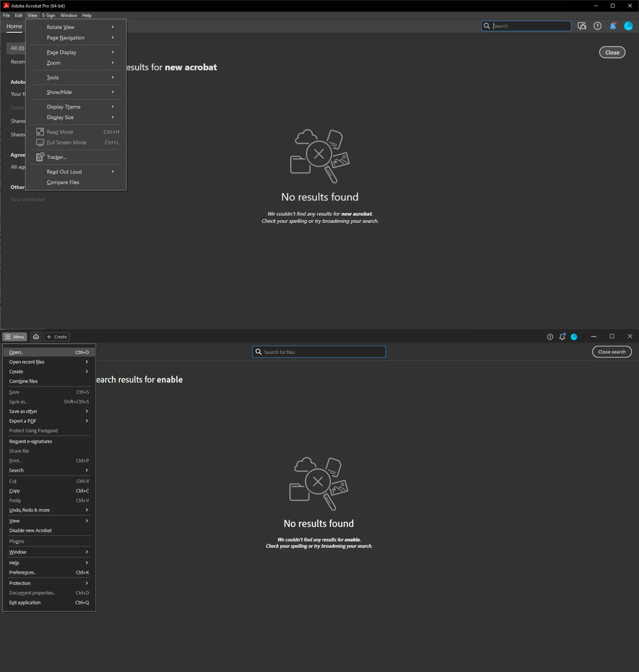Viewport: 639px width, 672px height.
Task: Expand the Display Size submenu
Action: click(x=76, y=117)
